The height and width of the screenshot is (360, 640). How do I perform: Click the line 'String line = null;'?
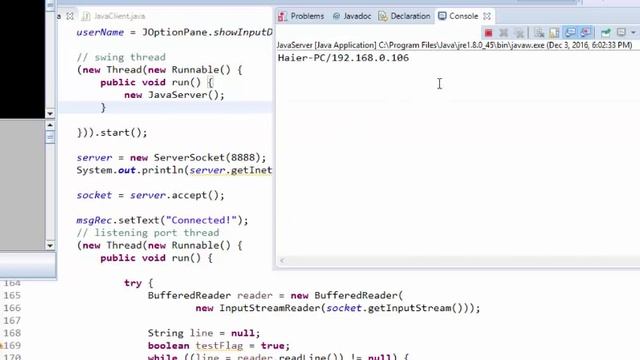click(x=204, y=333)
